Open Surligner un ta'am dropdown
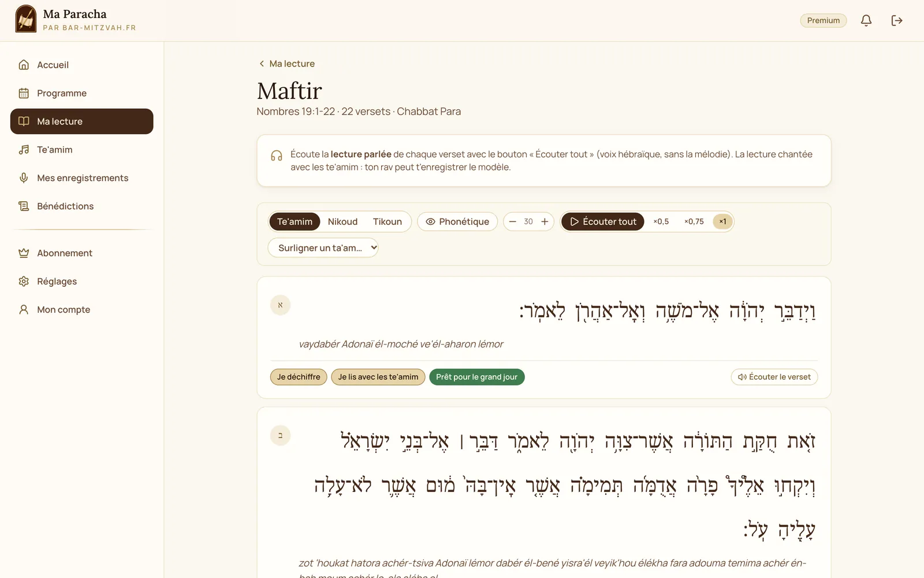Screen dimensions: 924x578 [x=323, y=248]
